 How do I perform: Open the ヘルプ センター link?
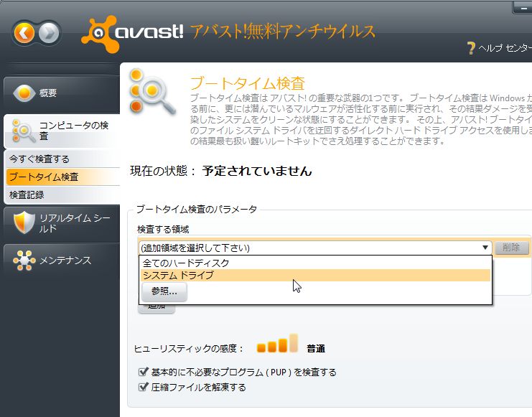pos(505,48)
